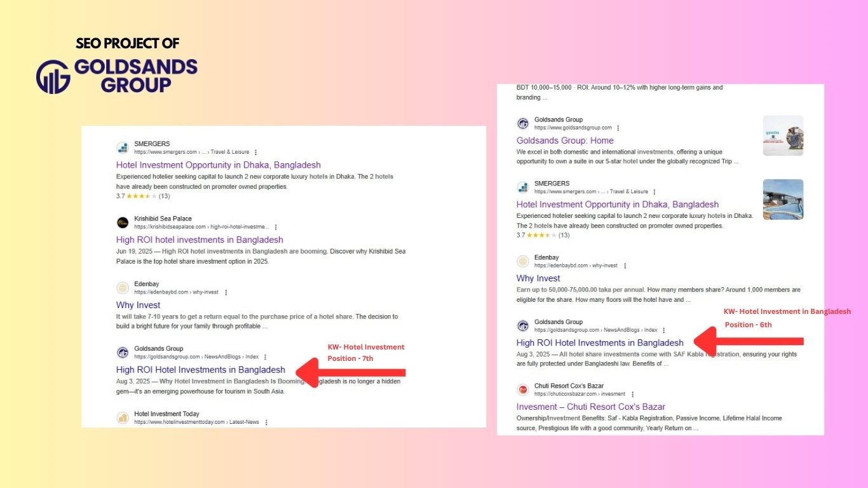Click the SMERGERS pool image thumbnail
The height and width of the screenshot is (488, 868).
coord(783,200)
